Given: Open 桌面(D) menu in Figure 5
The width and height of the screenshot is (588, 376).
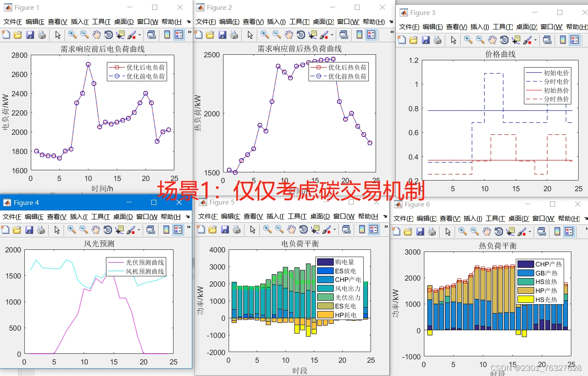Looking at the screenshot, I should click(x=320, y=217).
